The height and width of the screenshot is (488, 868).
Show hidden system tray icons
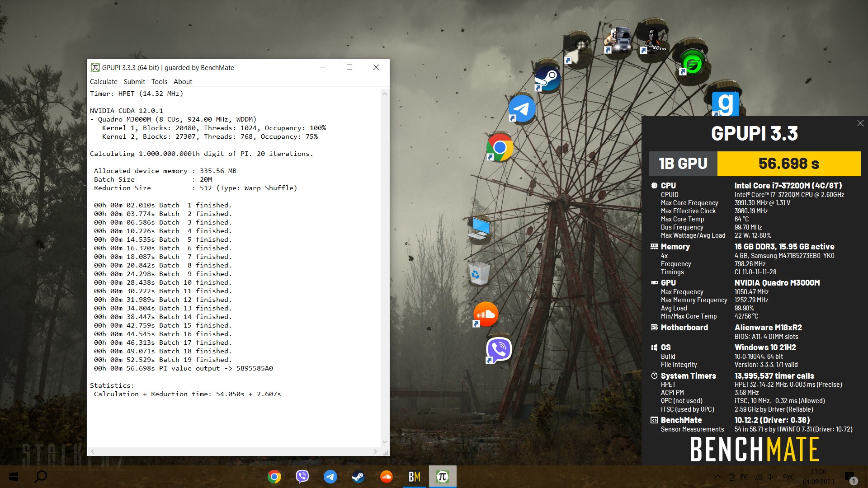point(718,477)
